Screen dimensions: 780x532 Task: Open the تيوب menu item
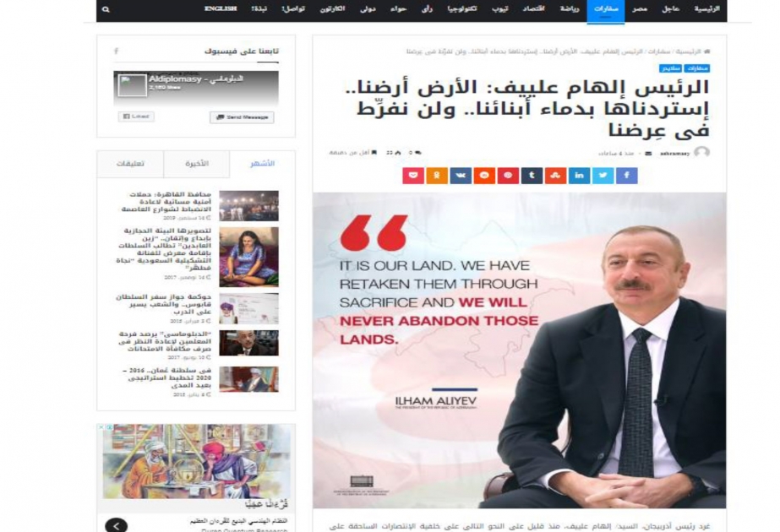(x=499, y=9)
